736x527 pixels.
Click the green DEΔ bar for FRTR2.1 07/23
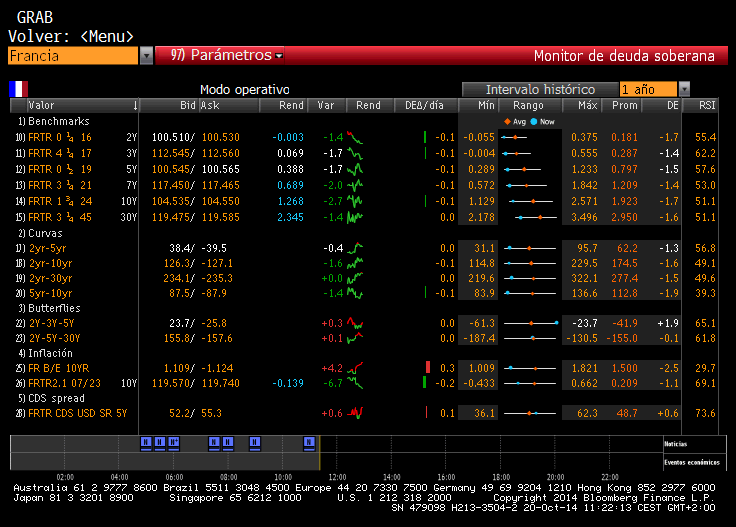pyautogui.click(x=425, y=382)
